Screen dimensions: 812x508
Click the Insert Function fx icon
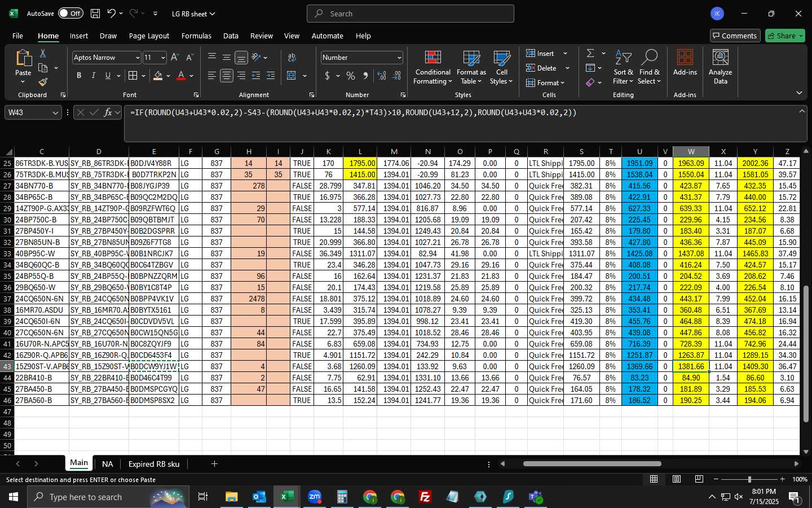(108, 112)
